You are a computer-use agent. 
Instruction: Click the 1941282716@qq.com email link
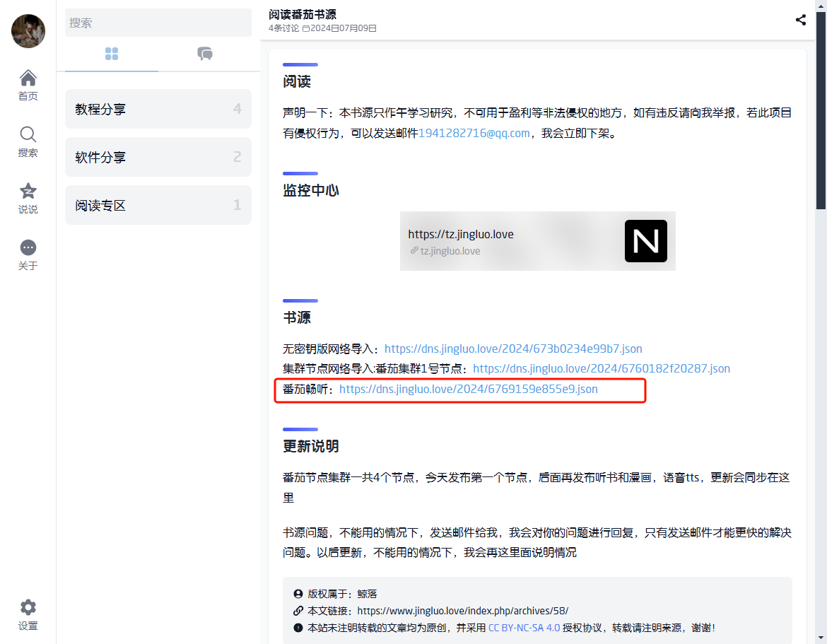click(x=474, y=134)
